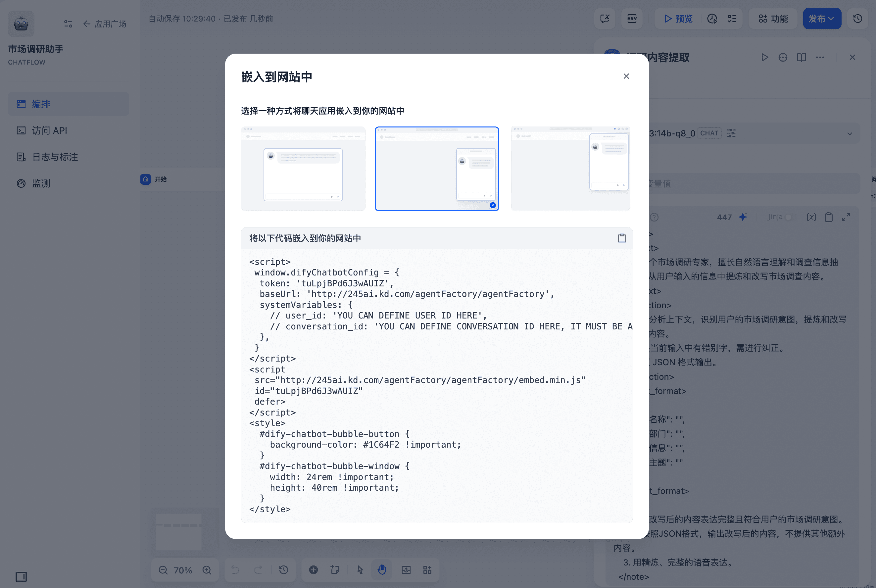
Task: Activate the hand pan tool
Action: (381, 570)
